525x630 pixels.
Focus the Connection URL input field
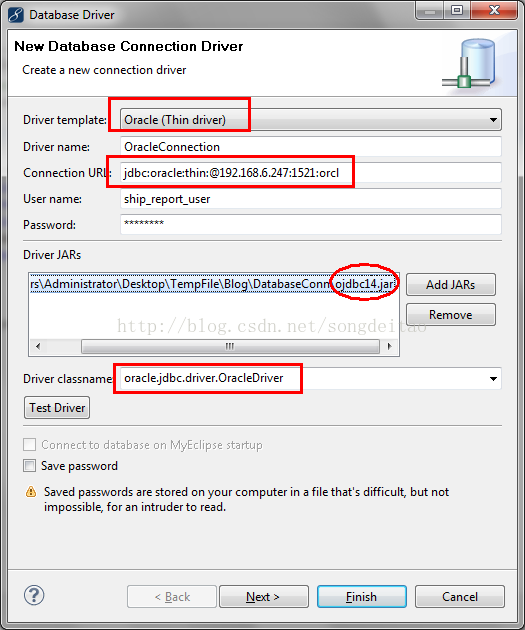click(311, 173)
